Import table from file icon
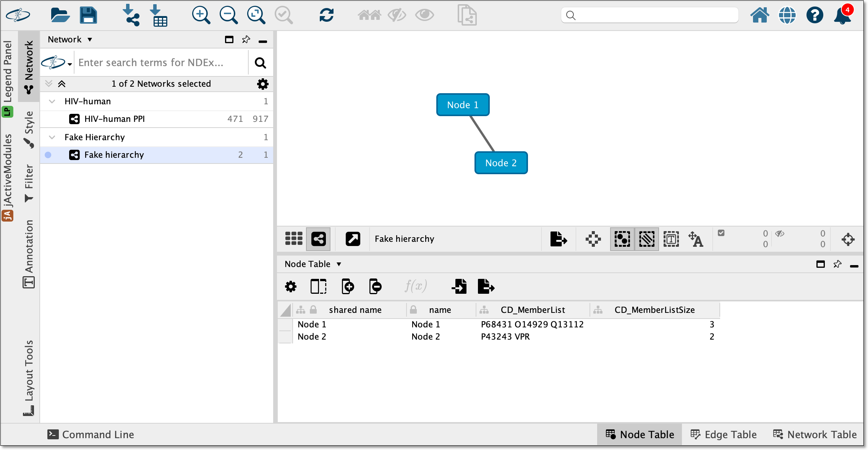 [159, 15]
